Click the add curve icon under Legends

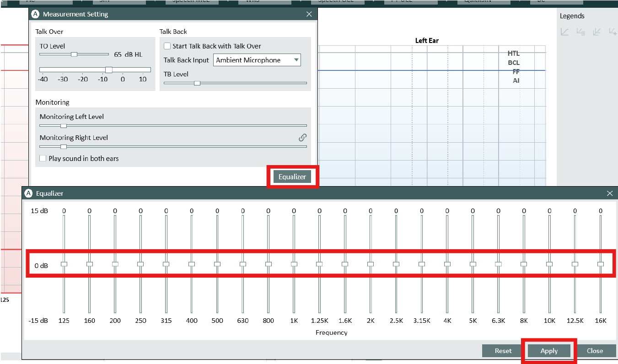click(x=613, y=32)
